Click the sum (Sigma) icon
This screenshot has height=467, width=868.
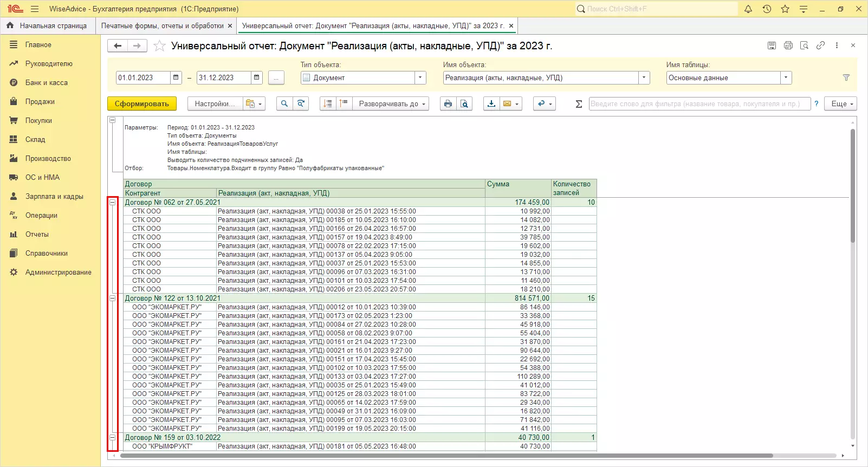(x=579, y=104)
